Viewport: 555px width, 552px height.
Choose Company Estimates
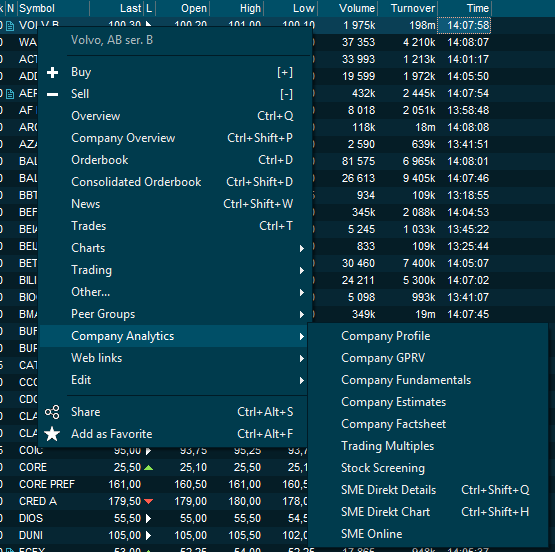[x=428, y=402]
